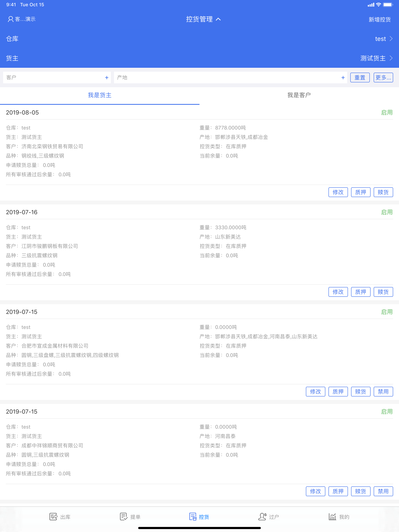
Task: Tap the 控货管理 page title
Action: pos(199,19)
